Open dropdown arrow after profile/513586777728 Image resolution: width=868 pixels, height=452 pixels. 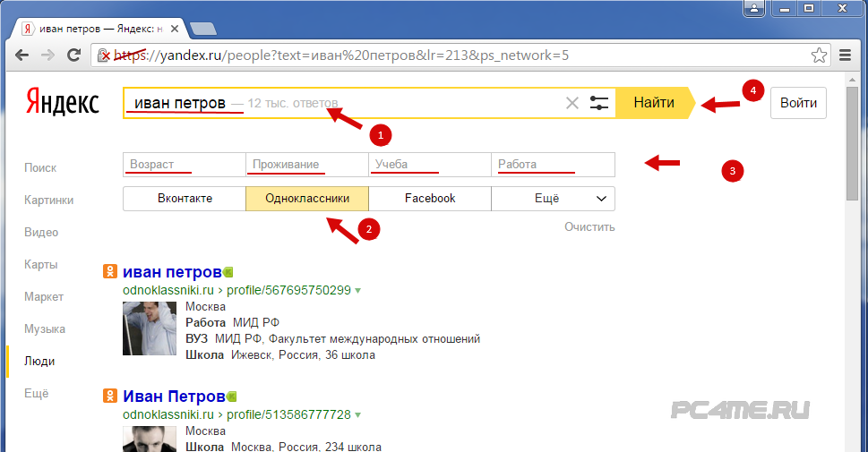[358, 415]
